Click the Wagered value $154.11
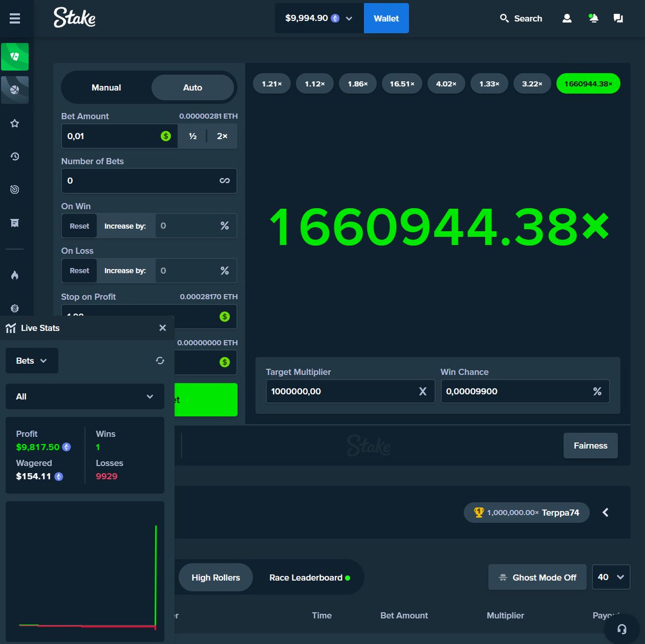 pos(33,476)
